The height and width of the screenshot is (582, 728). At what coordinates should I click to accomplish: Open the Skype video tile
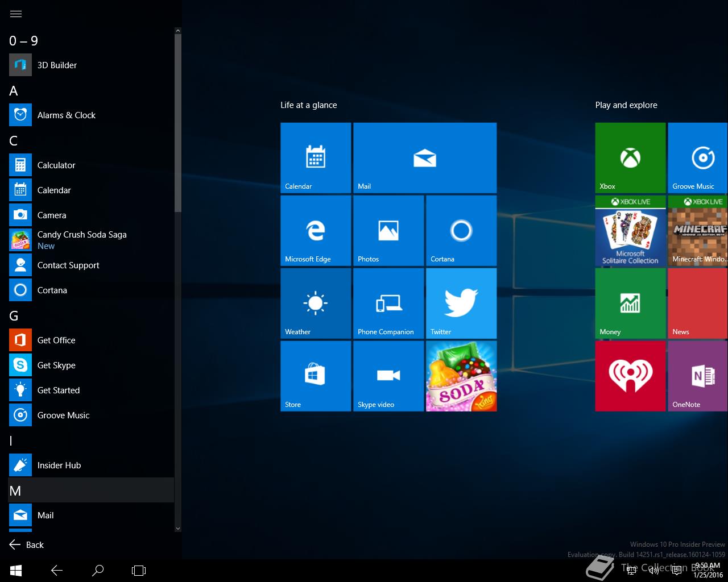pyautogui.click(x=388, y=376)
